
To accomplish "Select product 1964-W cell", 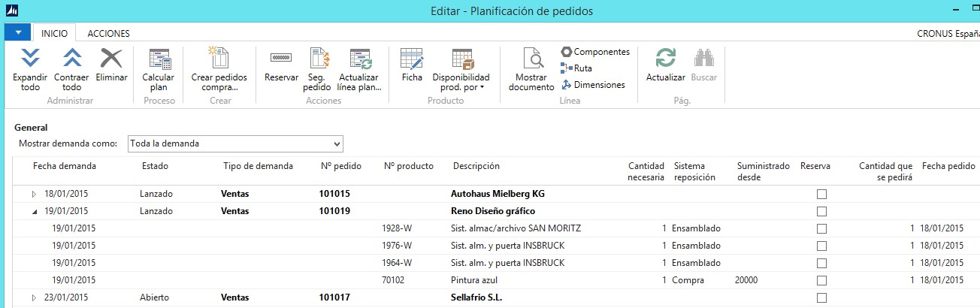I will pyautogui.click(x=398, y=263).
